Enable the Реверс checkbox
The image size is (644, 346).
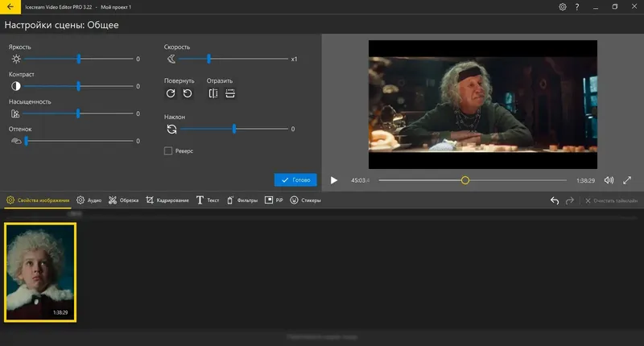[x=168, y=150]
